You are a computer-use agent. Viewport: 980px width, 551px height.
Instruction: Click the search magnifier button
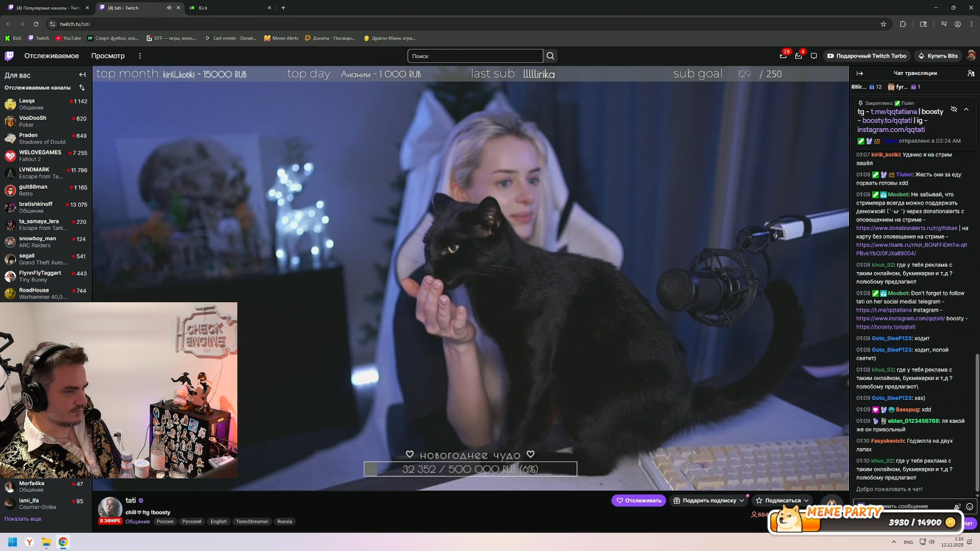(x=550, y=56)
